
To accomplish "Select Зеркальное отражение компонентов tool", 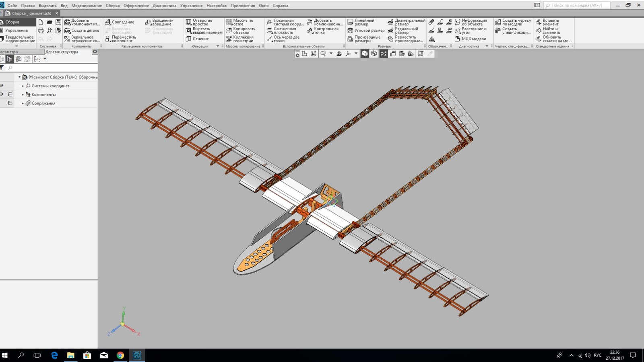I will pos(82,39).
